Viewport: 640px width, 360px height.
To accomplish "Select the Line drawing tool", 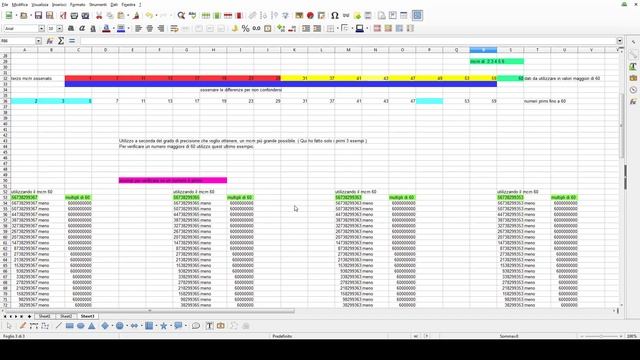I will (58, 326).
